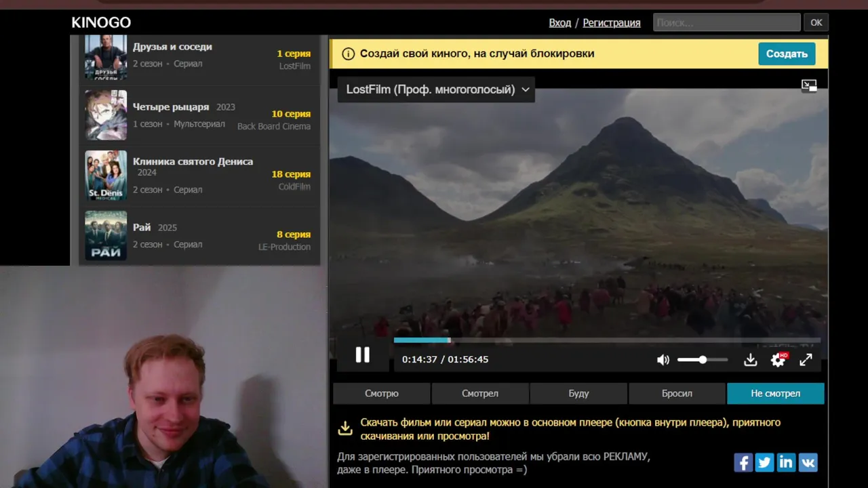This screenshot has width=868, height=488.
Task: Open the Друзья и соседи poster thumbnail
Action: pos(106,58)
